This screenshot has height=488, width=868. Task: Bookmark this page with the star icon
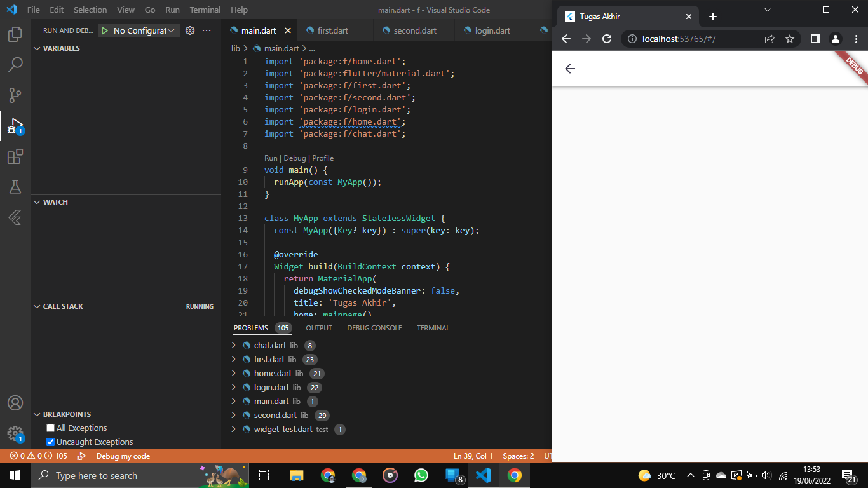pyautogui.click(x=790, y=39)
